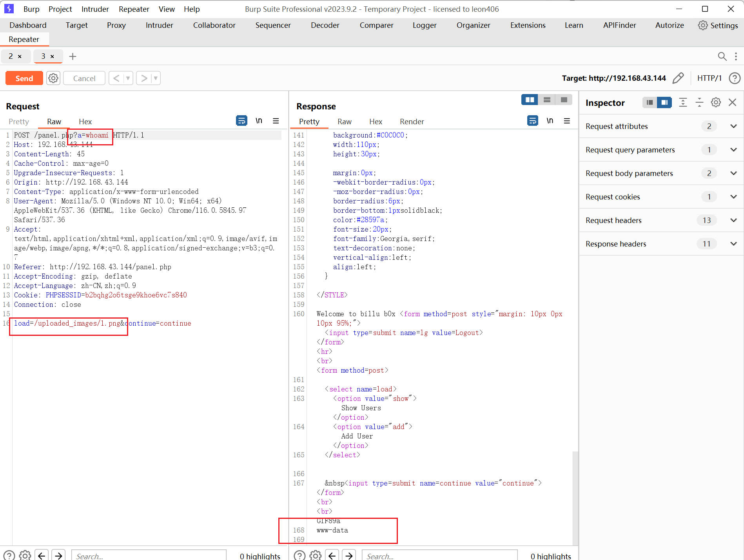Screen dimensions: 744x560
Task: Toggle request non-printable chars \n
Action: coord(259,121)
